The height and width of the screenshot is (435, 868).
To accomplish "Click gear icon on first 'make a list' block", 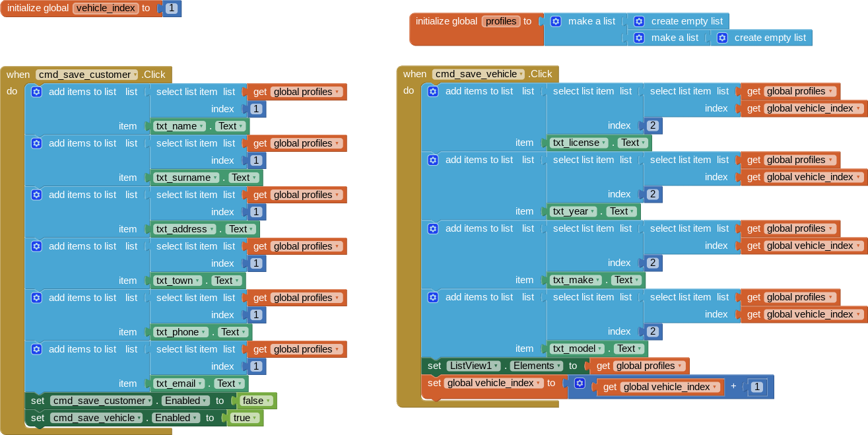I will point(556,21).
